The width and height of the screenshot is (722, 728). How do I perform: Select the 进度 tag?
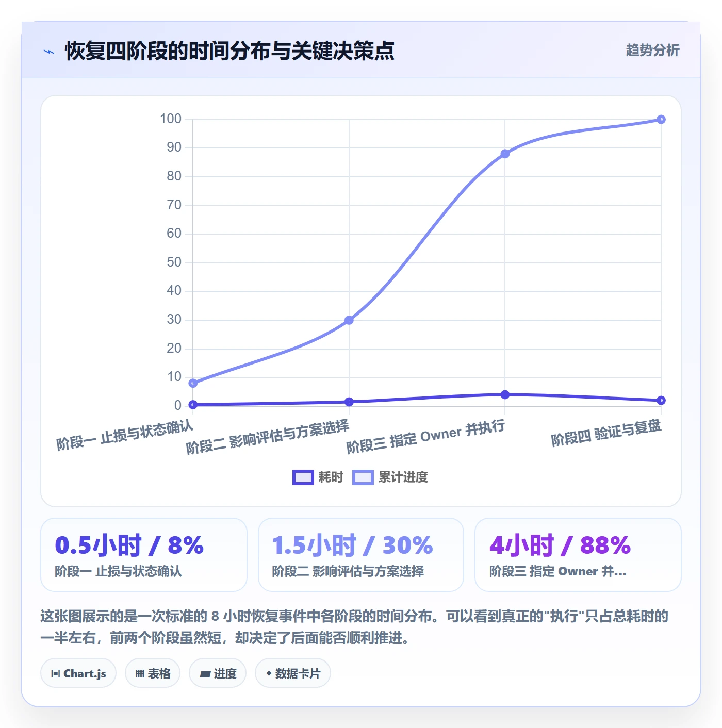coord(218,673)
